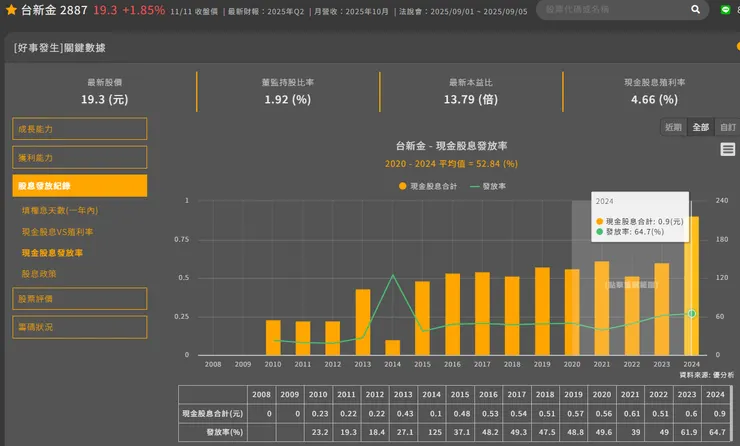This screenshot has width=740, height=446.
Task: Select 現金股息發放率 submenu item
Action: click(x=52, y=253)
